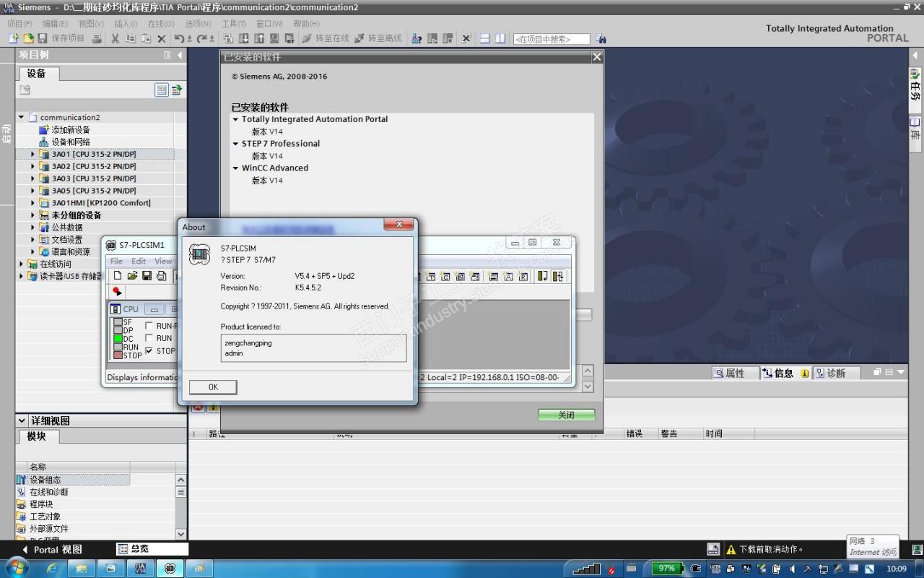Click the 总览 button in bottom bar
This screenshot has width=924, height=578.
tap(152, 549)
